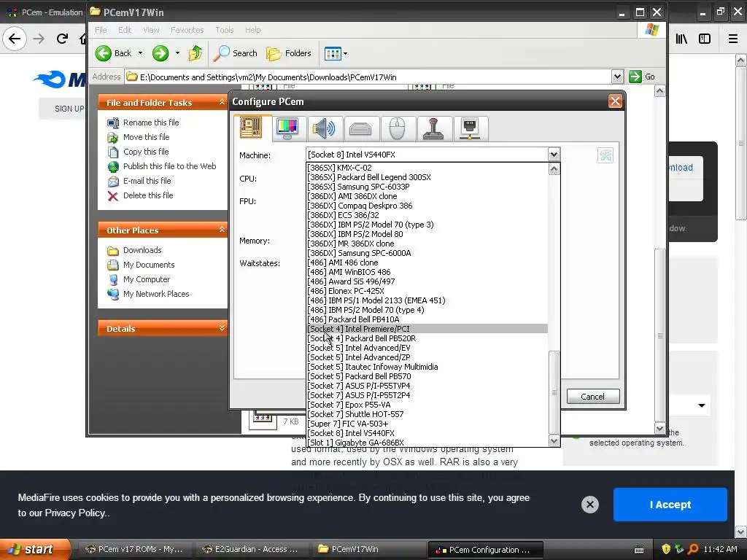
Task: Select [Socket 7] Epox P55-VA
Action: point(427,405)
